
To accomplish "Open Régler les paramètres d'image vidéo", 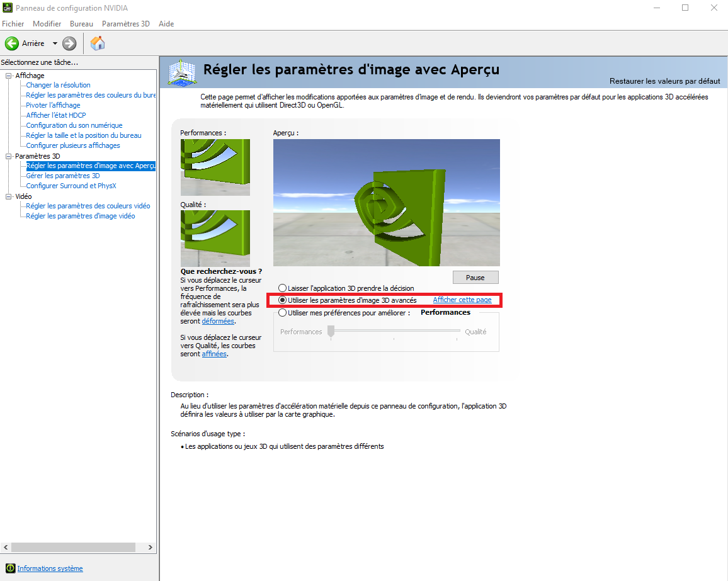I will coord(81,217).
